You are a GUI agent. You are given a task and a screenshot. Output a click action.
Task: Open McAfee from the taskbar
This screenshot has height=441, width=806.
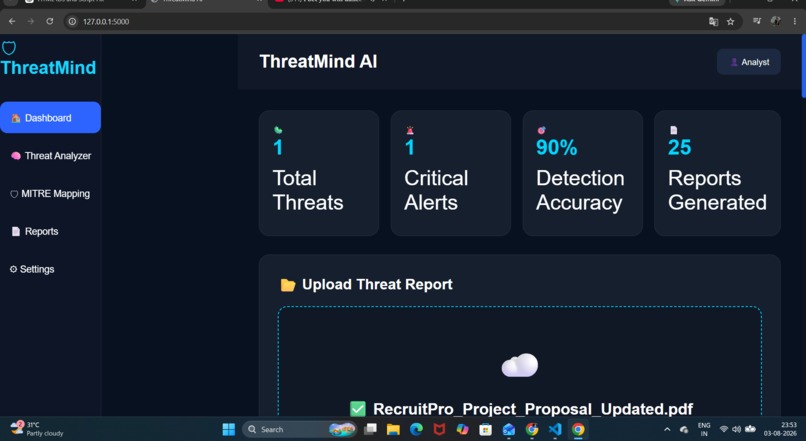(x=439, y=429)
